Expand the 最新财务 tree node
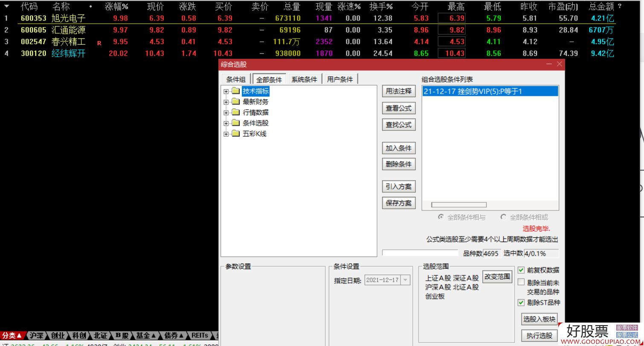The height and width of the screenshot is (346, 644). [x=226, y=102]
